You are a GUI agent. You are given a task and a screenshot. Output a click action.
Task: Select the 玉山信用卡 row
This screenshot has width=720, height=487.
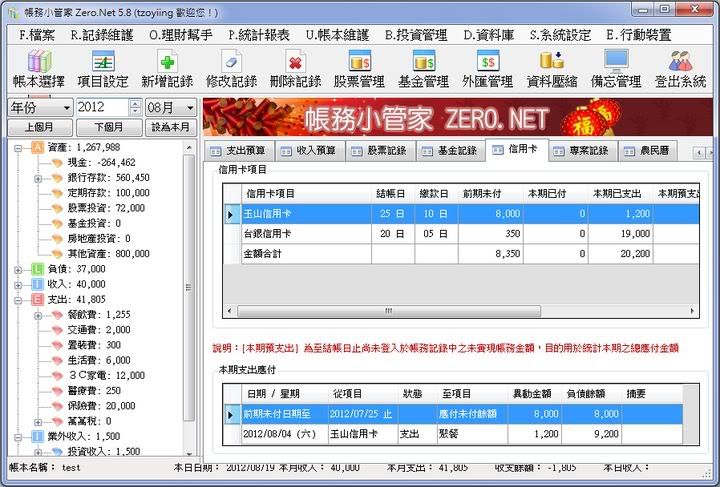(461, 213)
